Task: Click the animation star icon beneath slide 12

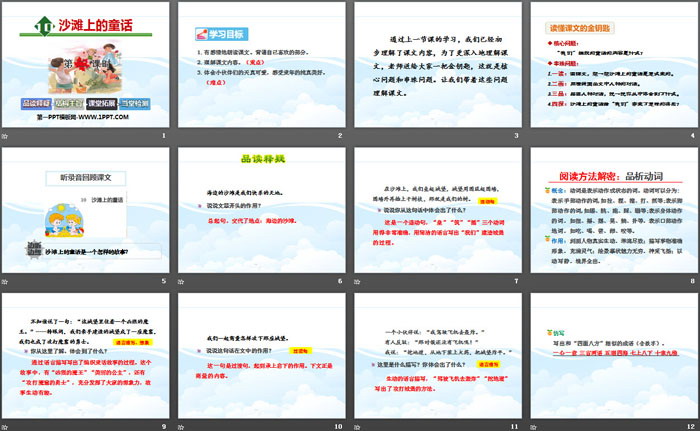Action: (533, 427)
